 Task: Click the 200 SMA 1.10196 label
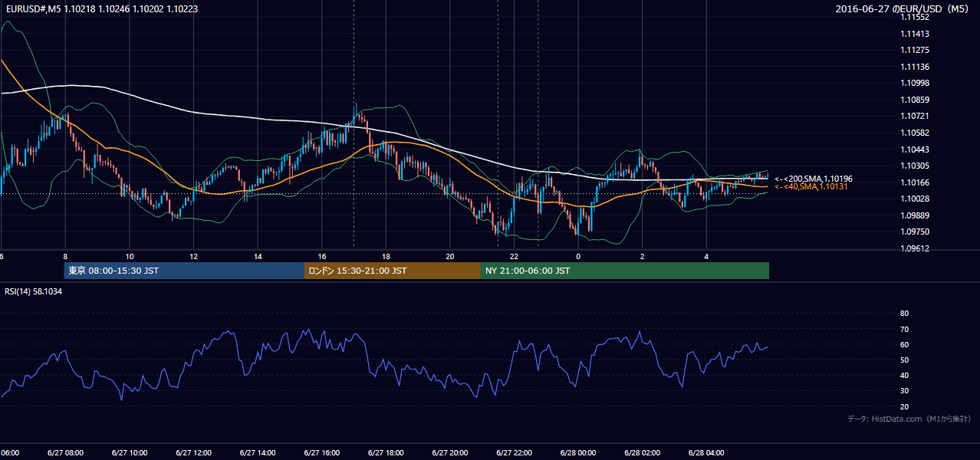[813, 179]
